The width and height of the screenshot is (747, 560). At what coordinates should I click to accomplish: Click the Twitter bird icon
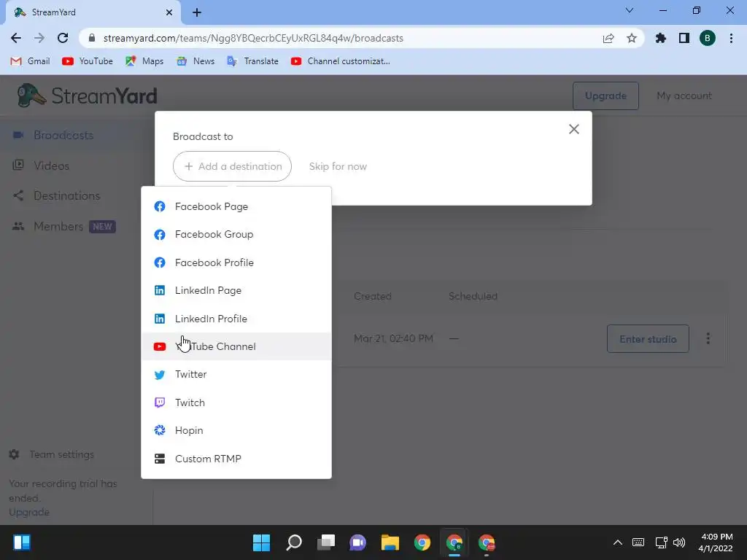160,375
